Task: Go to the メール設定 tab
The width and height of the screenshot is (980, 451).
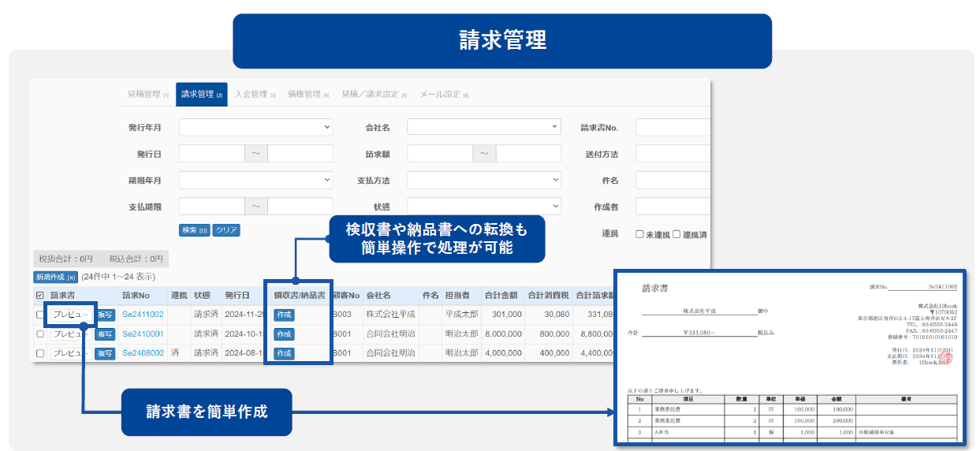Action: 443,95
